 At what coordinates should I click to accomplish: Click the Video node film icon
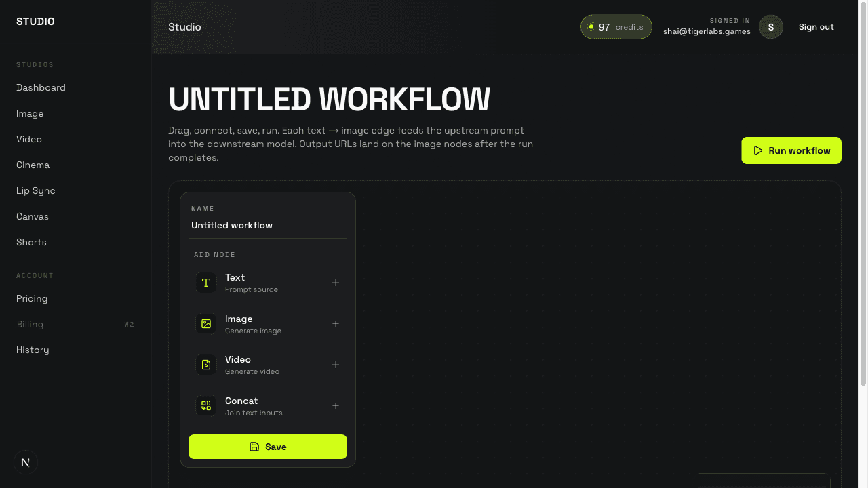pyautogui.click(x=206, y=365)
